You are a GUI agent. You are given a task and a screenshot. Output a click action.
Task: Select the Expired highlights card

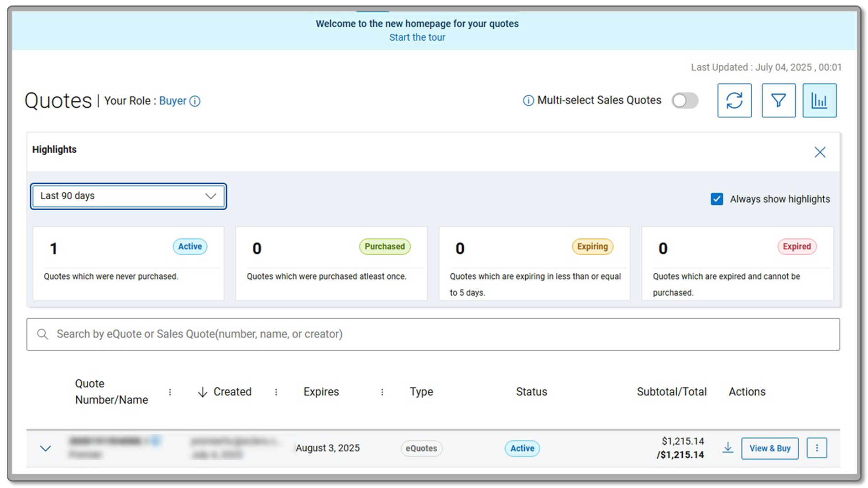[737, 264]
